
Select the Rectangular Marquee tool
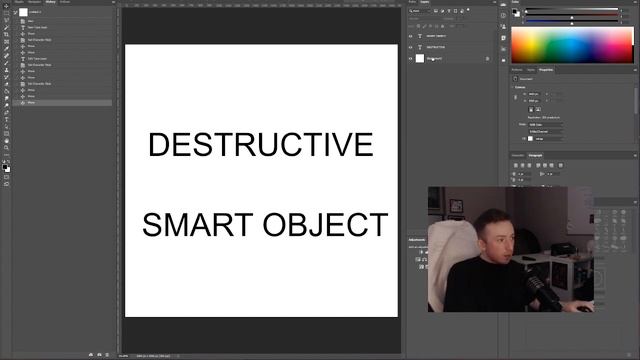point(6,13)
